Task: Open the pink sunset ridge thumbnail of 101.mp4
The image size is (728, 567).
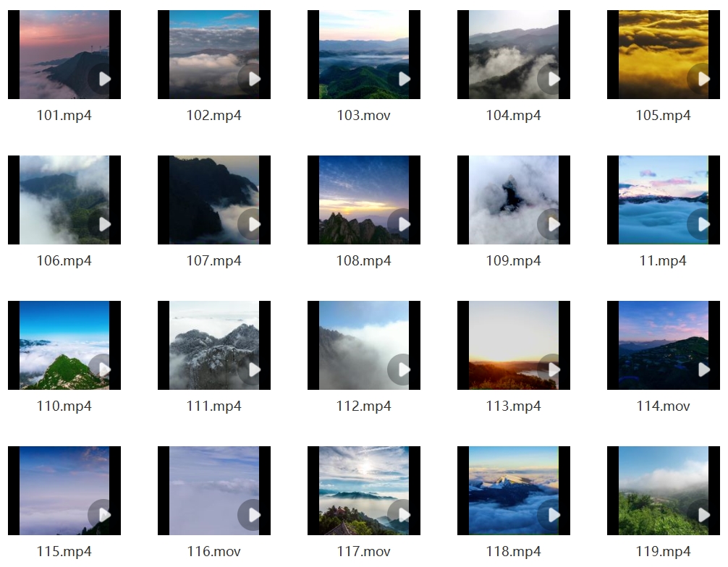Action: pos(64,54)
